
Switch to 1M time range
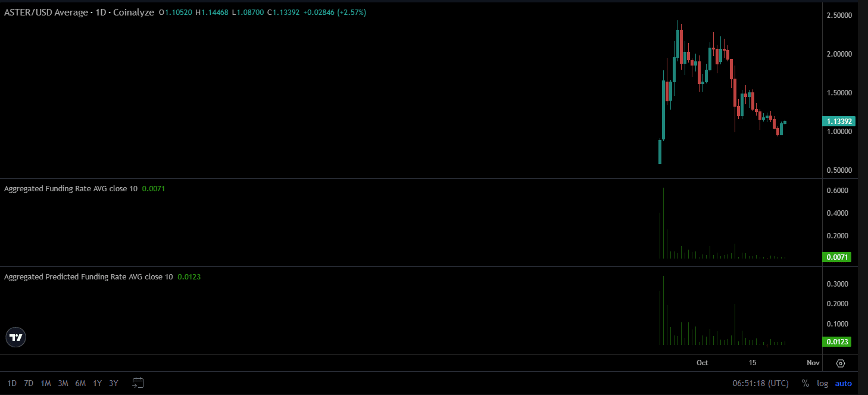click(x=46, y=383)
